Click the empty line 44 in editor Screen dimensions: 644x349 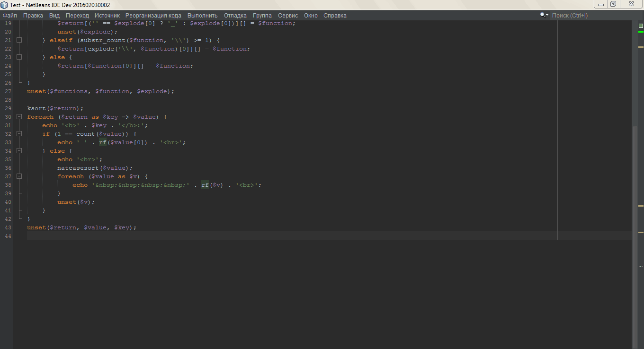tap(284, 236)
